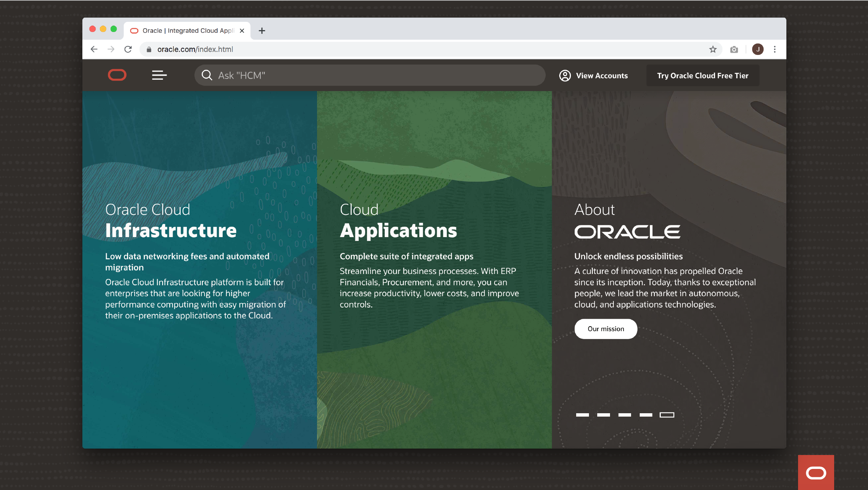868x490 pixels.
Task: Select the first carousel slide indicator
Action: 582,415
